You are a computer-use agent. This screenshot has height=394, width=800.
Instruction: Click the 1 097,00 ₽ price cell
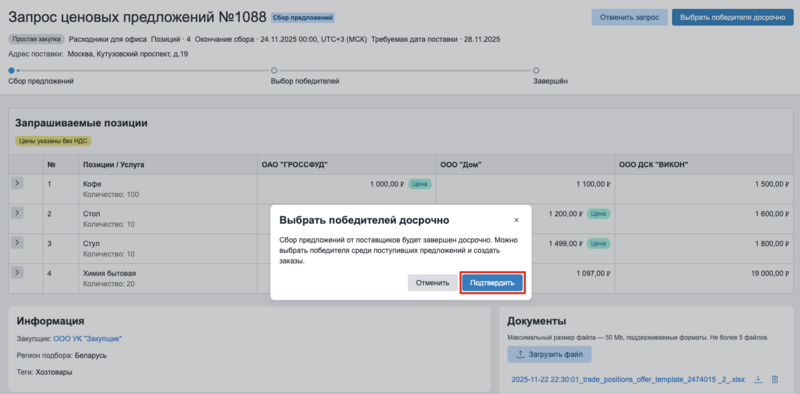click(593, 273)
